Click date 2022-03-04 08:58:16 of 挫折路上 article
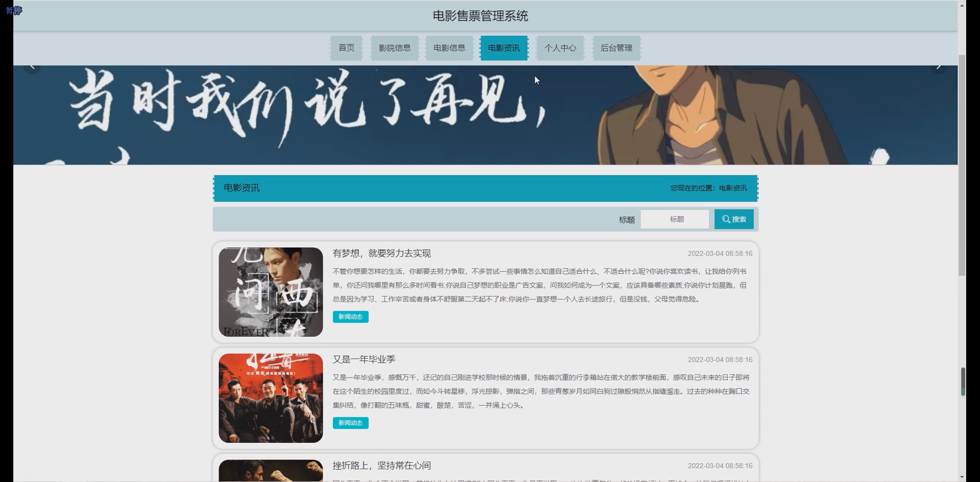The height and width of the screenshot is (482, 980). click(720, 466)
